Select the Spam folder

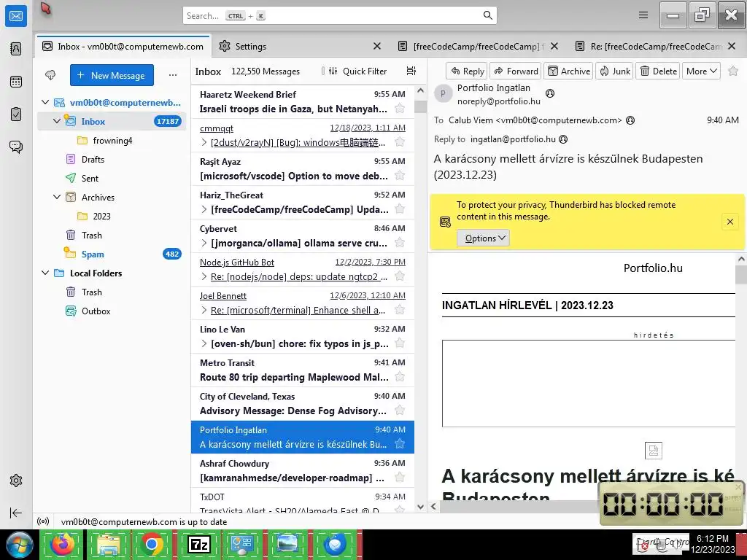click(112, 254)
